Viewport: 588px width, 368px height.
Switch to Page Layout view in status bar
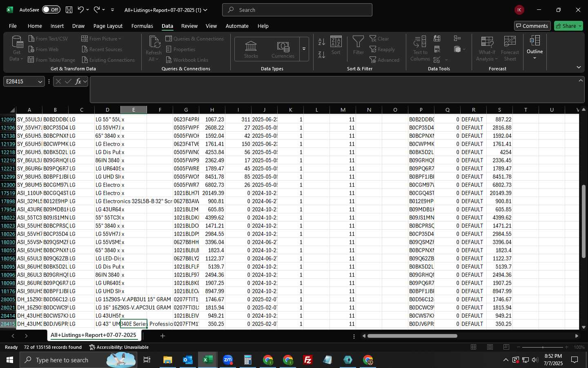pyautogui.click(x=490, y=347)
